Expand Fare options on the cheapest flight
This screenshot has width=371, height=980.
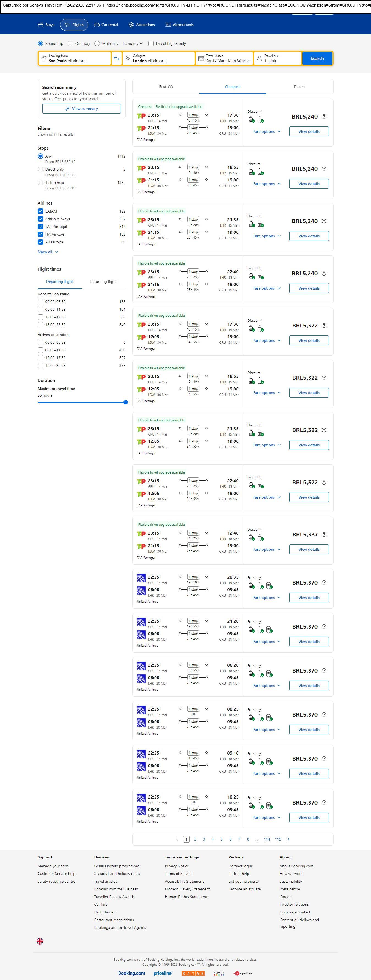click(266, 132)
